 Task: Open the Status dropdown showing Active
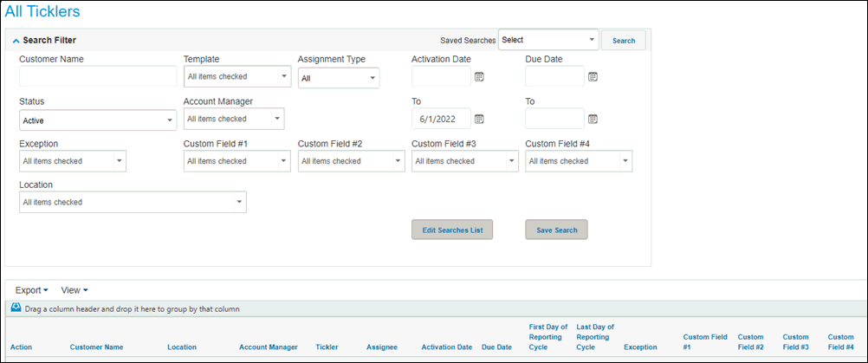click(98, 120)
